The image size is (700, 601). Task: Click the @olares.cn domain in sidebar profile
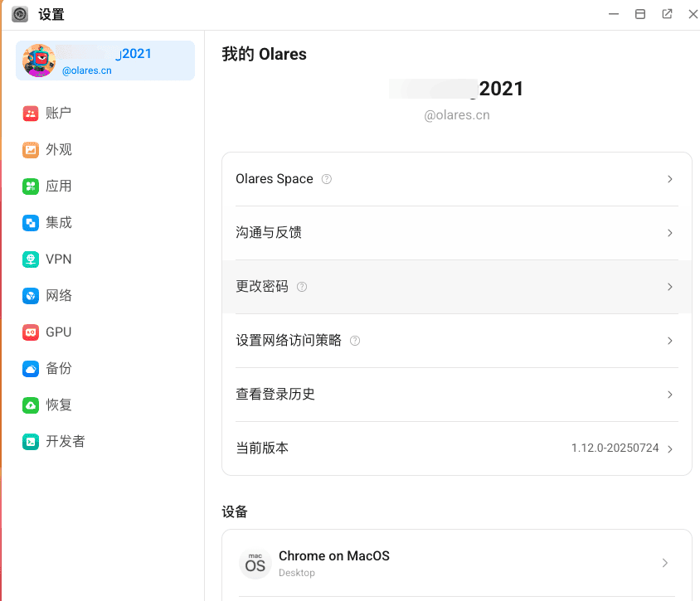pos(86,70)
